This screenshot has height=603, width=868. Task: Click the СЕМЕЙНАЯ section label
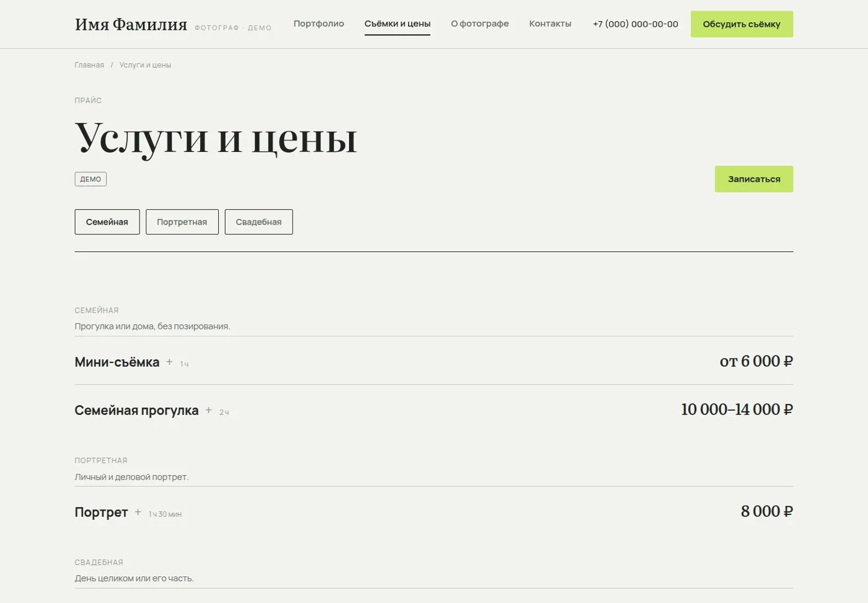click(x=97, y=310)
